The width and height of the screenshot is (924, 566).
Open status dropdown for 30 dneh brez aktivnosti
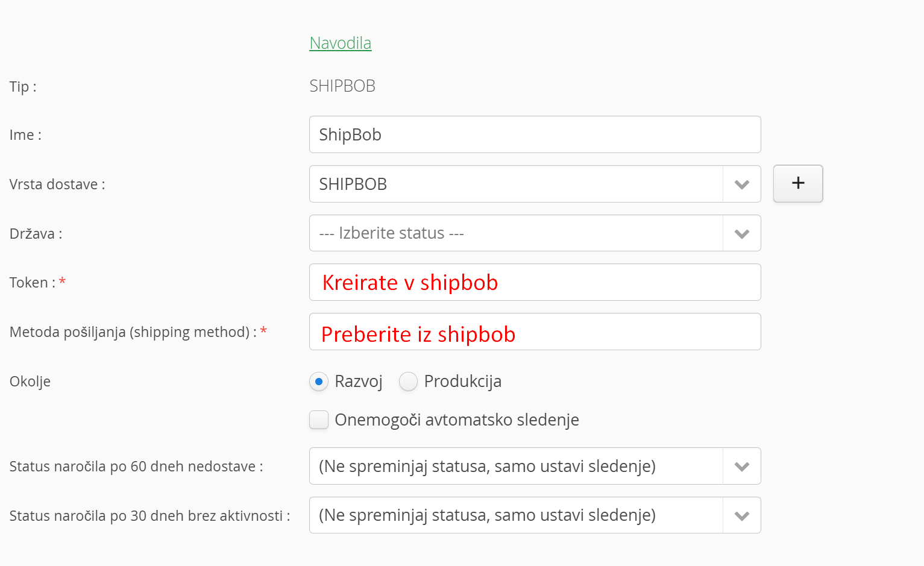[x=535, y=515]
